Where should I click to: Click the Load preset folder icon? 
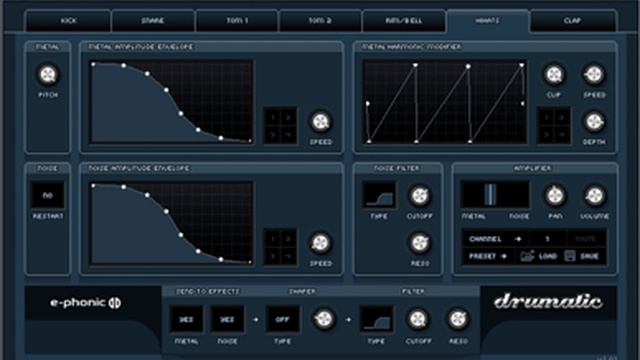(527, 256)
